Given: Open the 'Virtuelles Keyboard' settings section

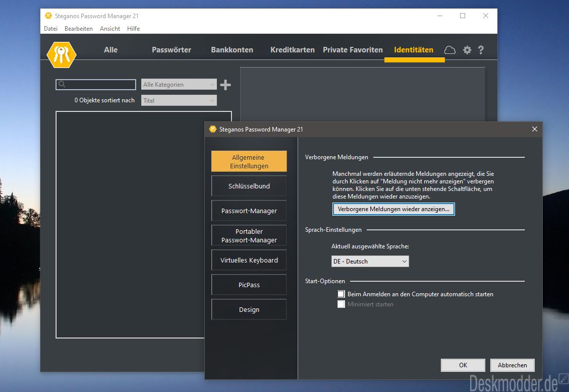Looking at the screenshot, I should coord(249,260).
